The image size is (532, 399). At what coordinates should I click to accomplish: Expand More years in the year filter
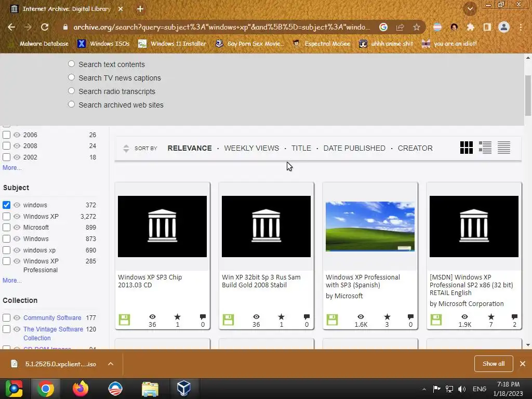pyautogui.click(x=12, y=168)
